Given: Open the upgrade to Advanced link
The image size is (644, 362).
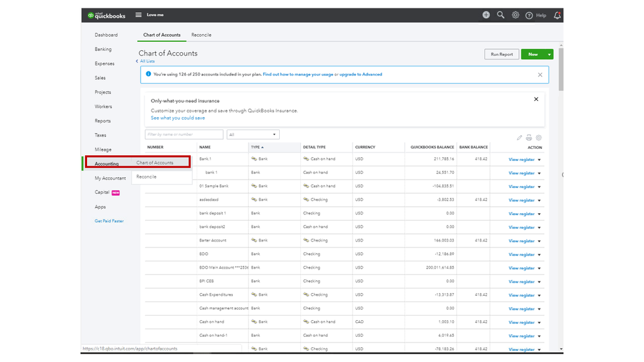Looking at the screenshot, I should point(360,75).
